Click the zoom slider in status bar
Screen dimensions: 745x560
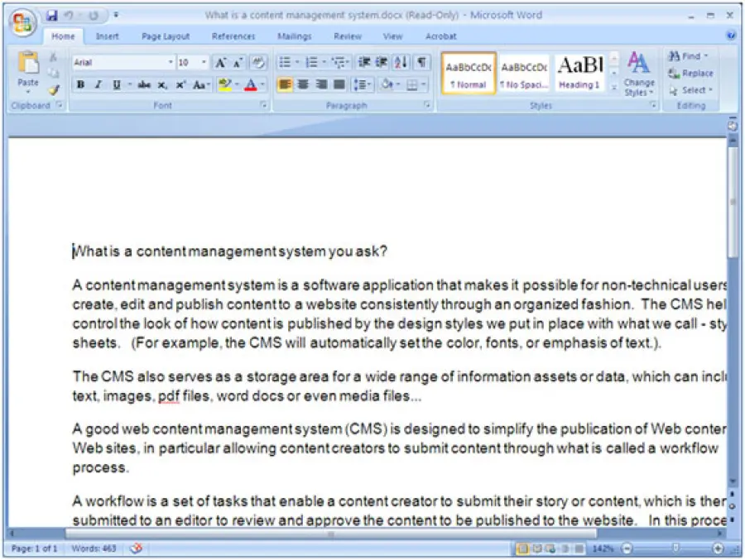[675, 548]
